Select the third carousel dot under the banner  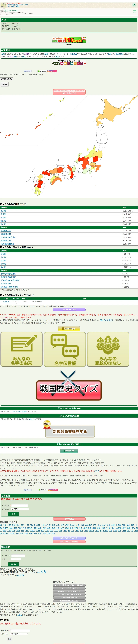(x=71, y=45)
